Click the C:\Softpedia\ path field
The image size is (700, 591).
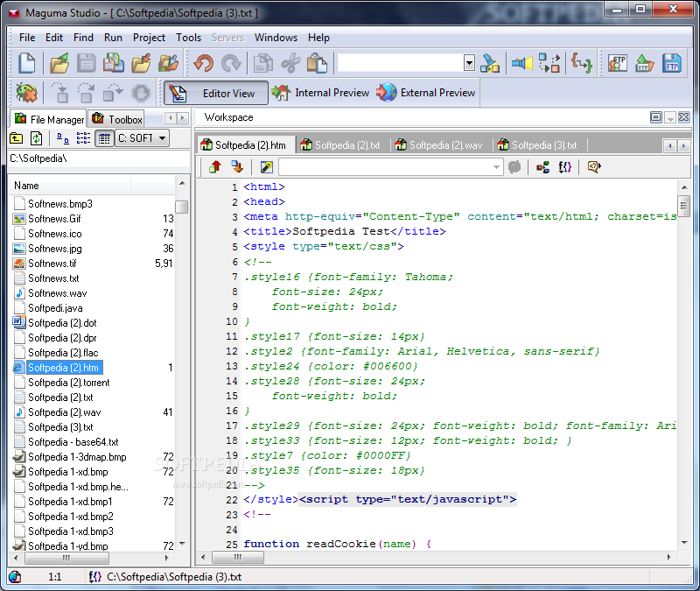click(98, 158)
